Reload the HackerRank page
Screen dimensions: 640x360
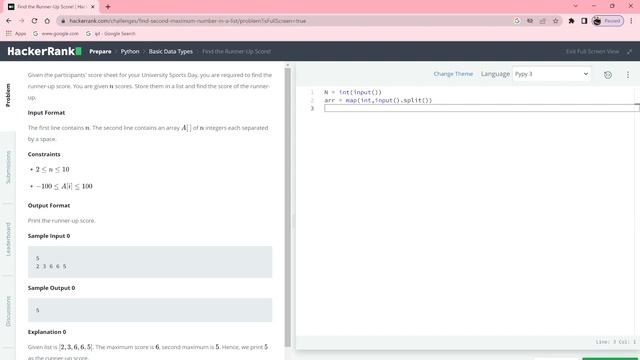pos(34,21)
